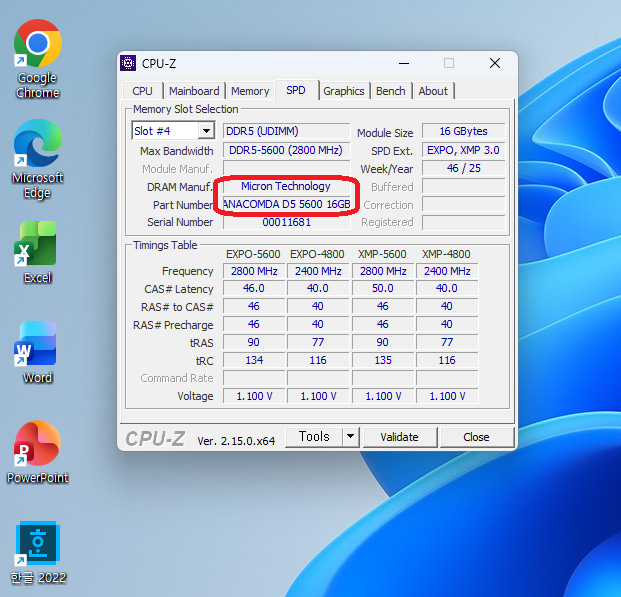Open the Memory tab
621x597 pixels.
point(250,91)
